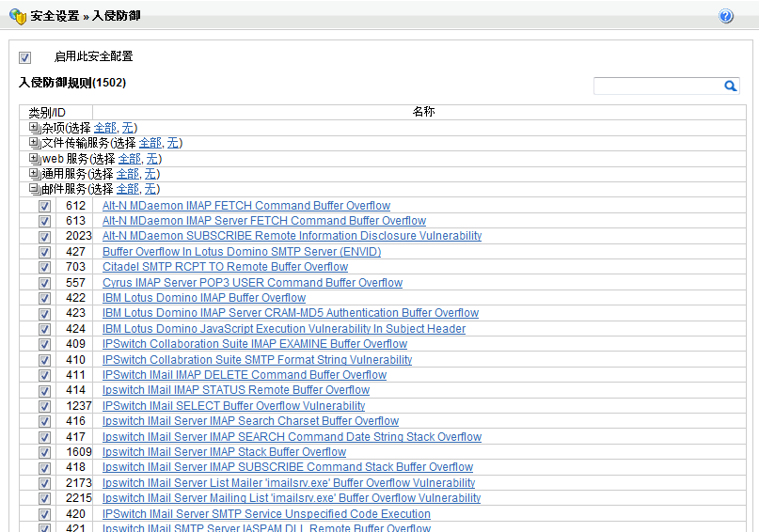
Task: Click the search magnifier icon
Action: click(x=730, y=86)
